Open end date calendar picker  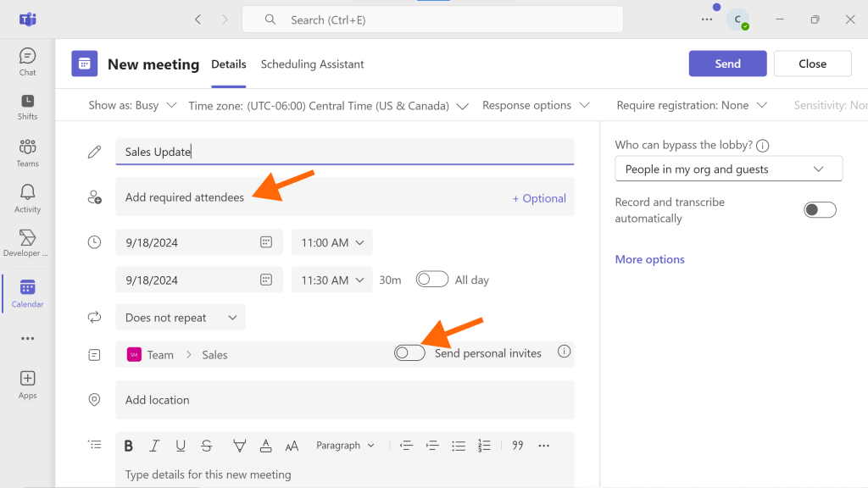[x=266, y=280]
